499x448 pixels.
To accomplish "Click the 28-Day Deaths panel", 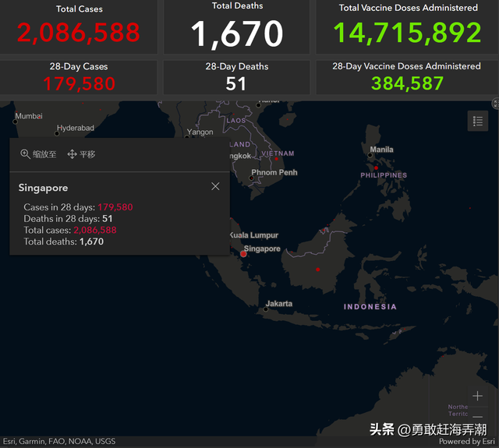I will point(237,77).
